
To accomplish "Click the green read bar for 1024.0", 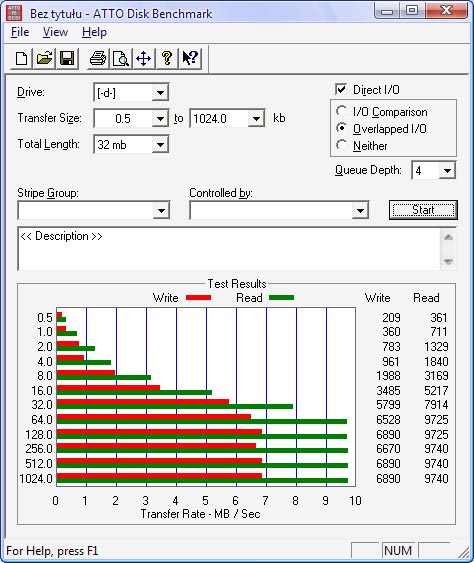I will (x=202, y=480).
